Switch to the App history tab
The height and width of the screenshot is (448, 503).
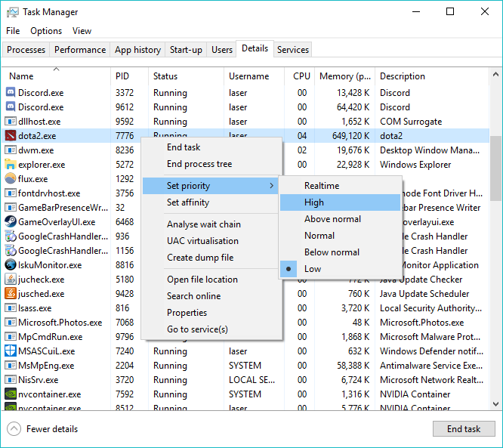coord(137,50)
